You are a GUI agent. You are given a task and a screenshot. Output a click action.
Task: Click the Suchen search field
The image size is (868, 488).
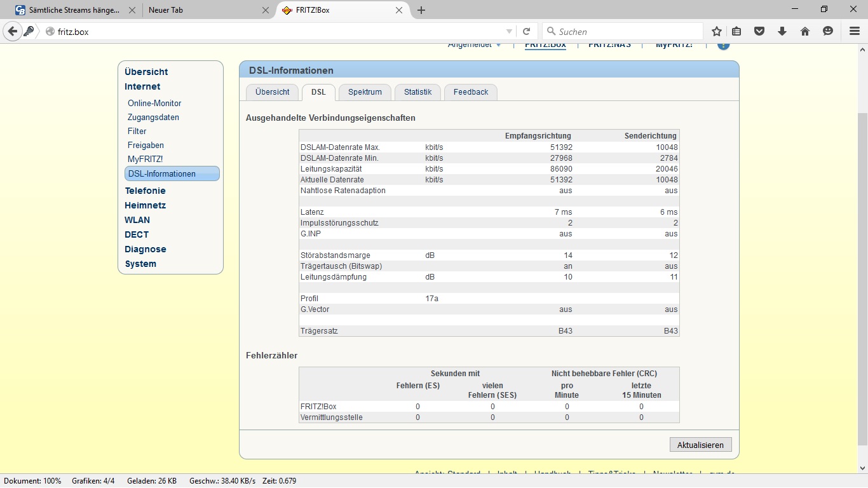(623, 31)
